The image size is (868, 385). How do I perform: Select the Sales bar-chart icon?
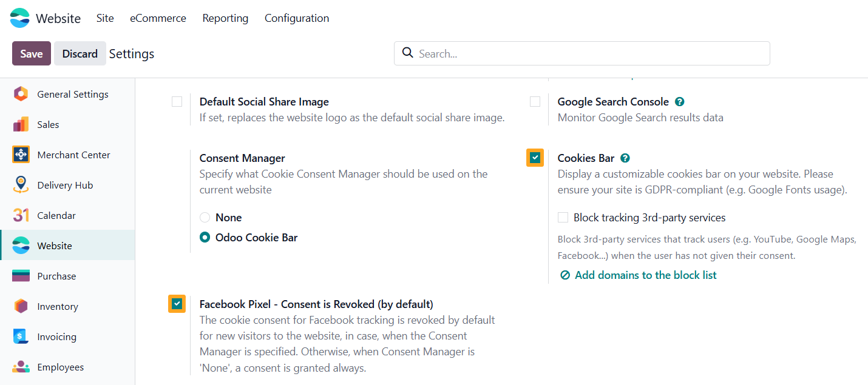point(21,124)
